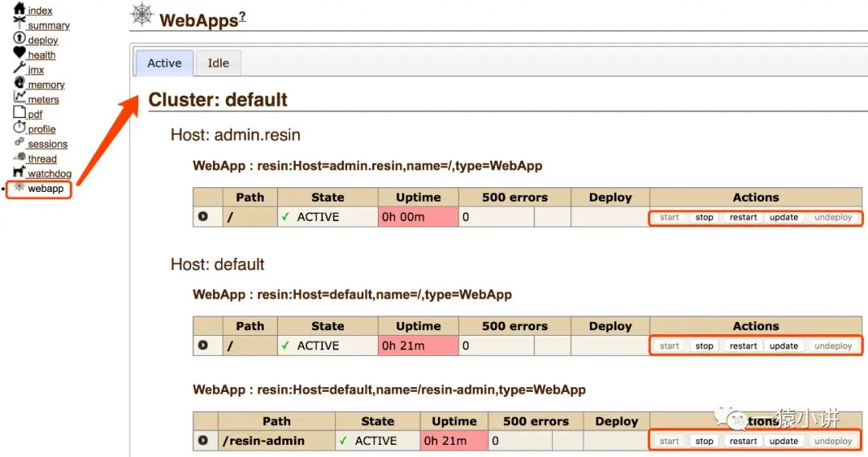
Task: Switch to the Idle tab
Action: 218,63
